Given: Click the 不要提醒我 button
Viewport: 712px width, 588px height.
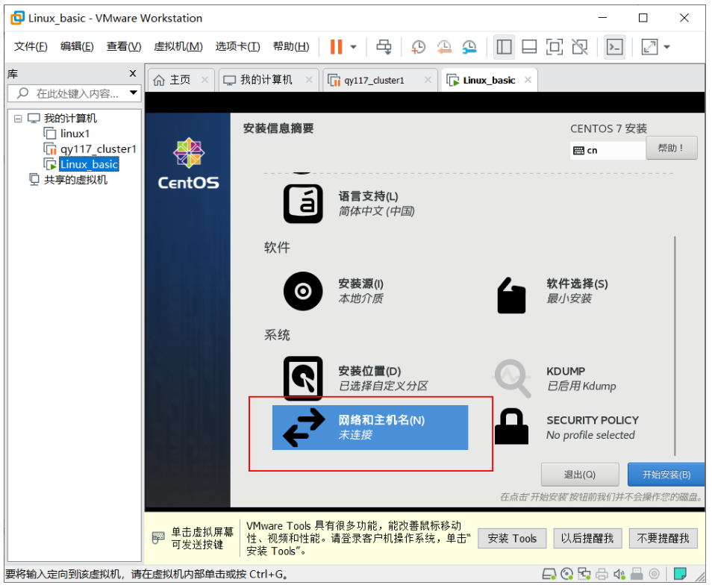Looking at the screenshot, I should pyautogui.click(x=663, y=539).
